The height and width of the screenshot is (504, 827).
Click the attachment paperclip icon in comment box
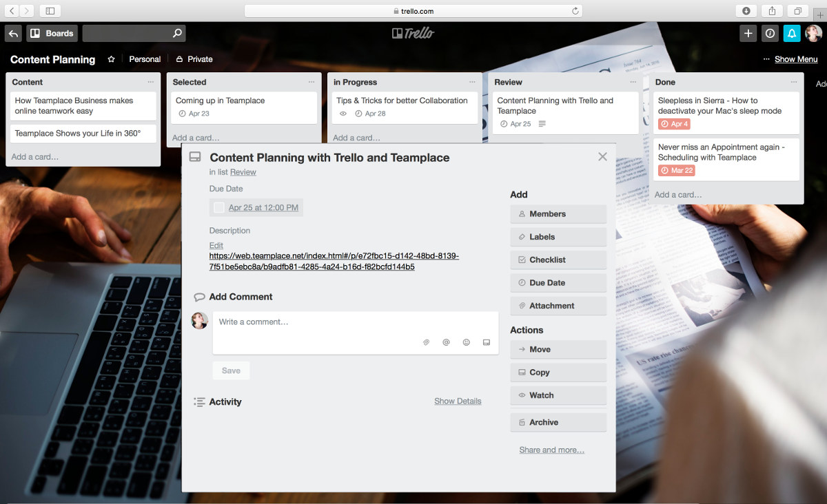(426, 342)
